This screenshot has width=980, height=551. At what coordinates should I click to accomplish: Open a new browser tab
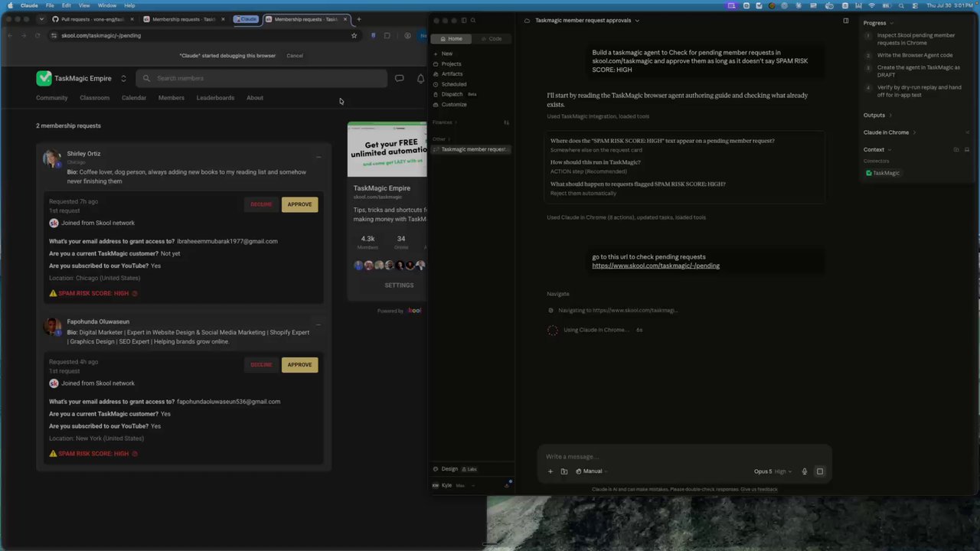pos(359,19)
